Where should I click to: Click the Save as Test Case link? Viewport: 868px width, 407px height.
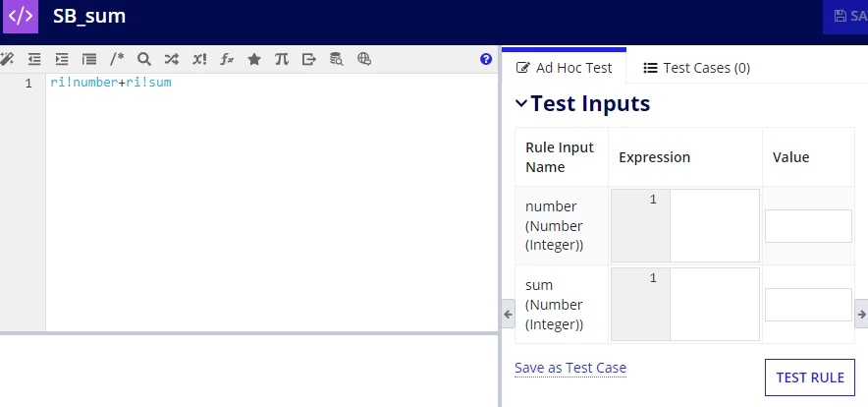pos(570,368)
